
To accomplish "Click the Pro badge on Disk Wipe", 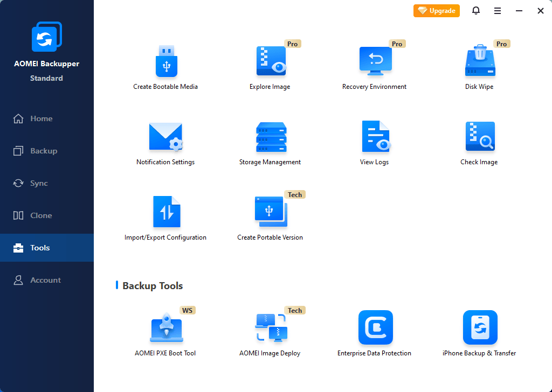I will tap(501, 44).
